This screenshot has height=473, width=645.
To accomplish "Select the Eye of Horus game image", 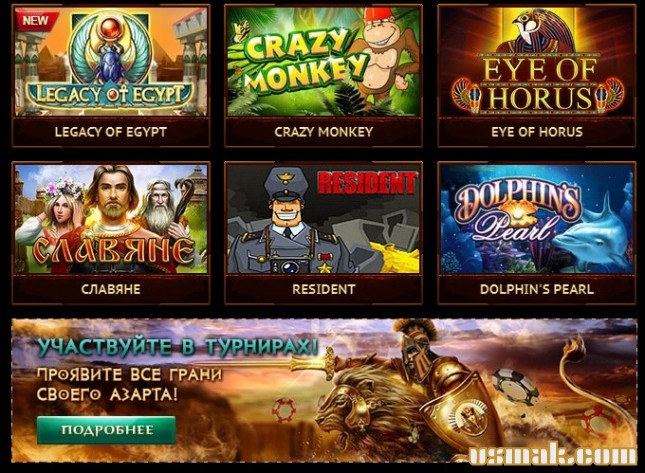I will 537,61.
